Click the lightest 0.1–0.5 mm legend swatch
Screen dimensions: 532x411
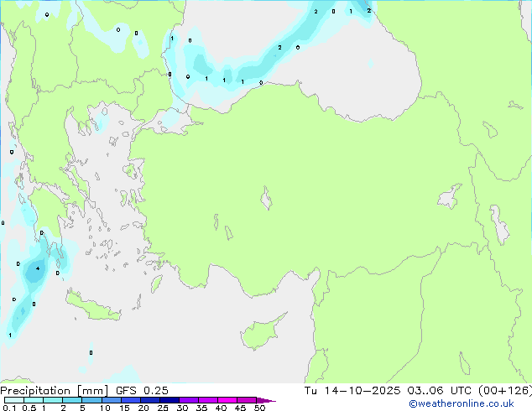tap(14, 400)
